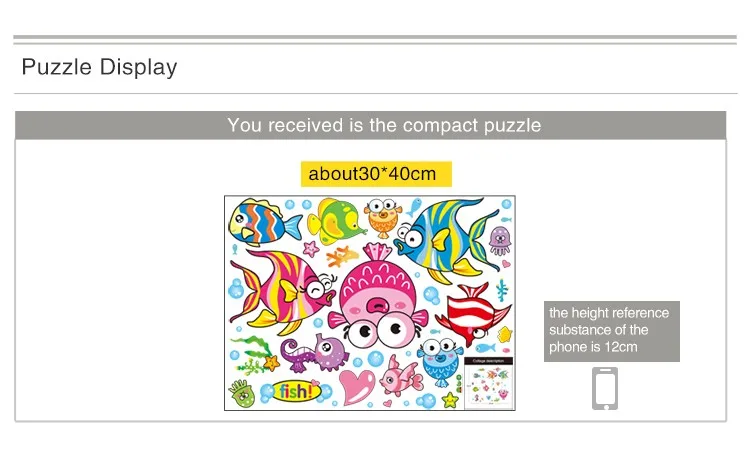Click the small pink goldfish near heart
This screenshot has height=458, width=750.
(x=401, y=376)
